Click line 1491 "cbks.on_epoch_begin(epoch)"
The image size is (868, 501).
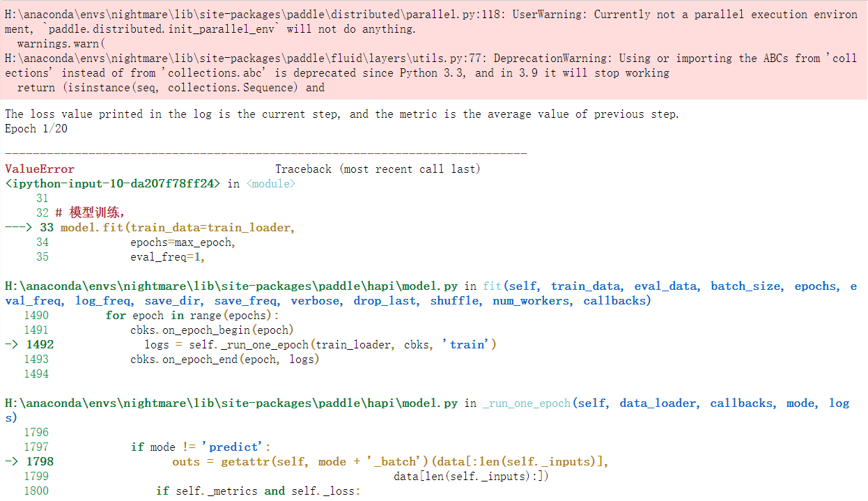pyautogui.click(x=159, y=330)
